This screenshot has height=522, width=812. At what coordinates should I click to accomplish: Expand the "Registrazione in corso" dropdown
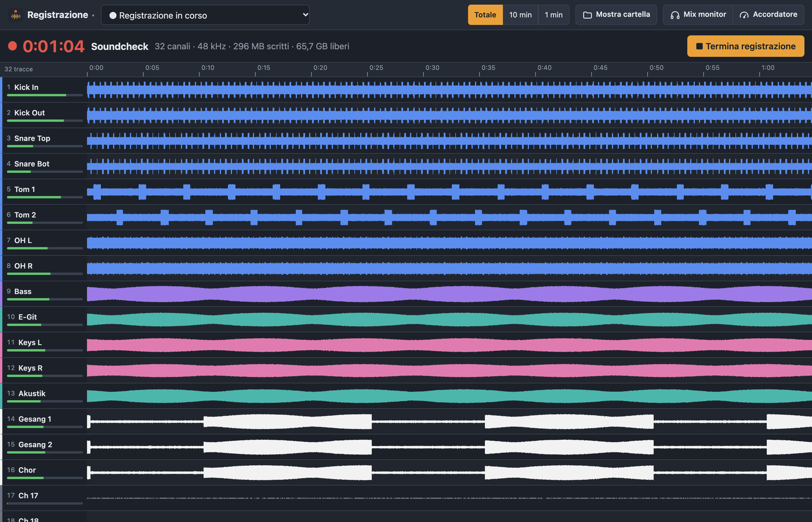pyautogui.click(x=205, y=15)
